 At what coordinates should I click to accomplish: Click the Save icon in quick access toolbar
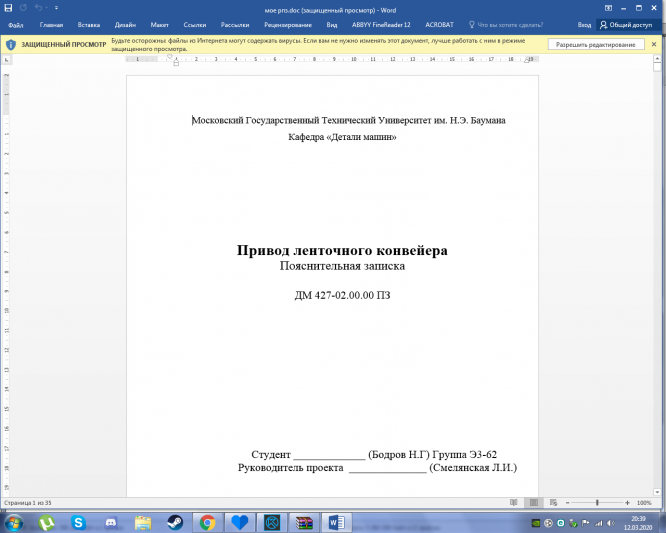point(9,8)
